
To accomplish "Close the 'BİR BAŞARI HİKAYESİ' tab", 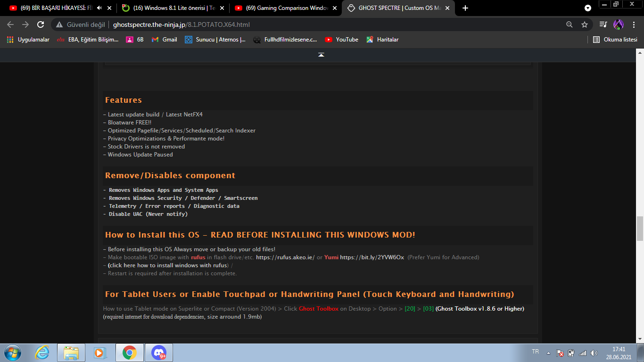I will tap(110, 8).
